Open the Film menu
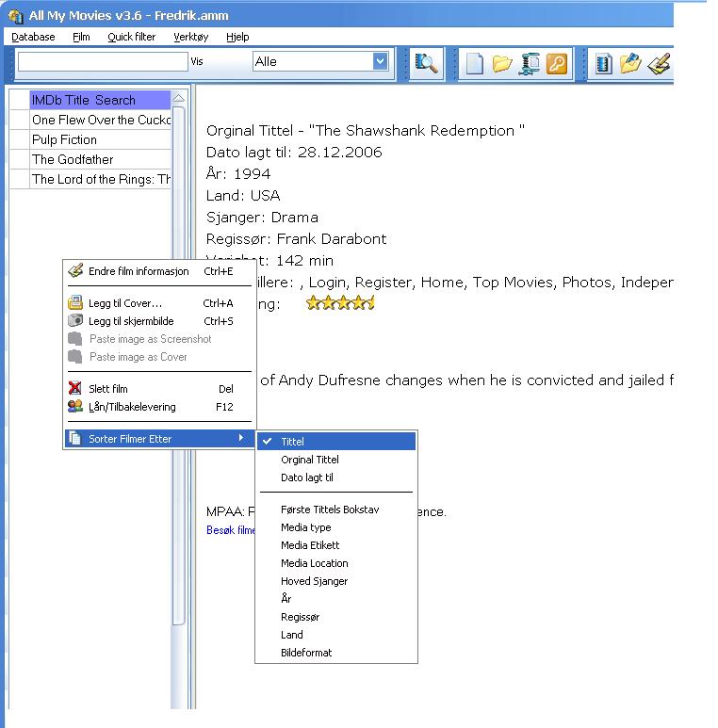 (x=81, y=37)
